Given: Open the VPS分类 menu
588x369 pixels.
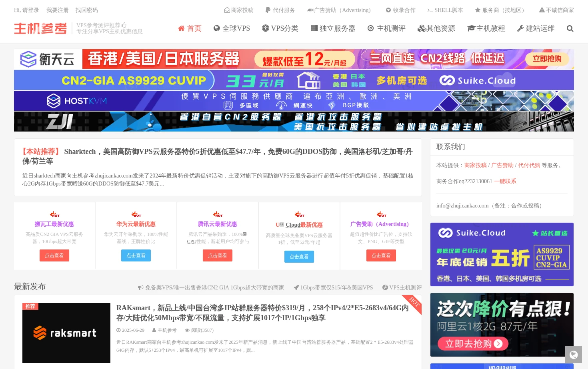Looking at the screenshot, I should (x=280, y=28).
